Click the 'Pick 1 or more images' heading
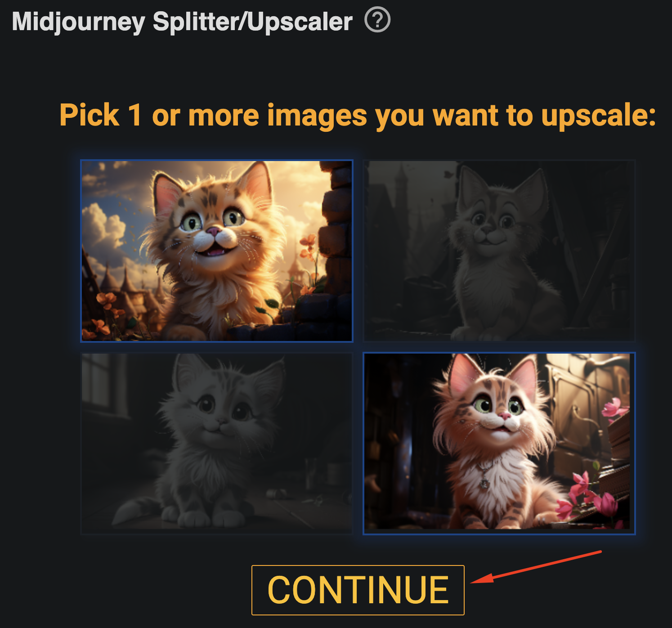Screen dimensions: 672x628 358,115
